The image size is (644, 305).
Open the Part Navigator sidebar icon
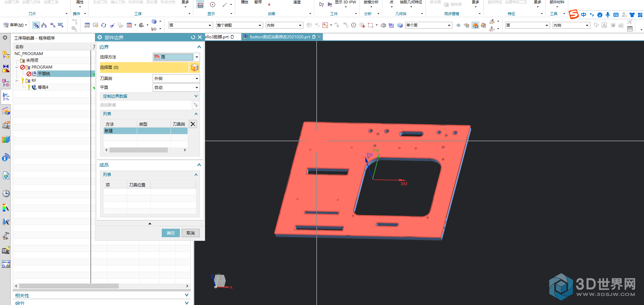pyautogui.click(x=6, y=83)
